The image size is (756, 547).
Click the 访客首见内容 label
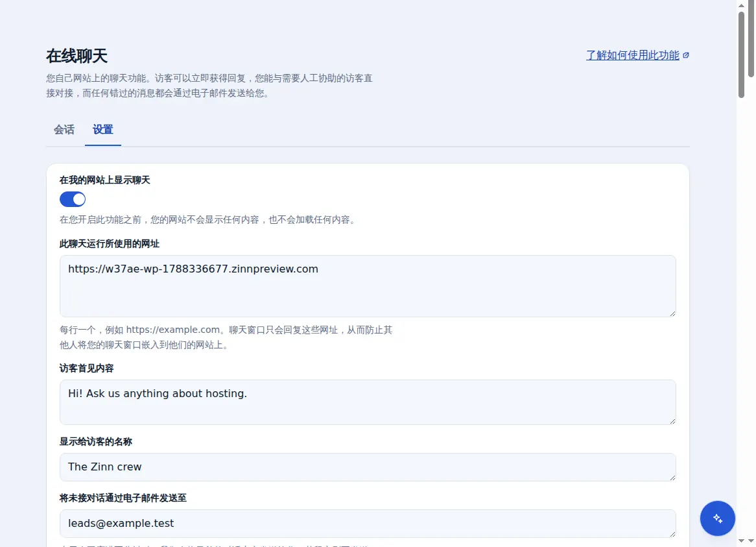click(x=87, y=369)
